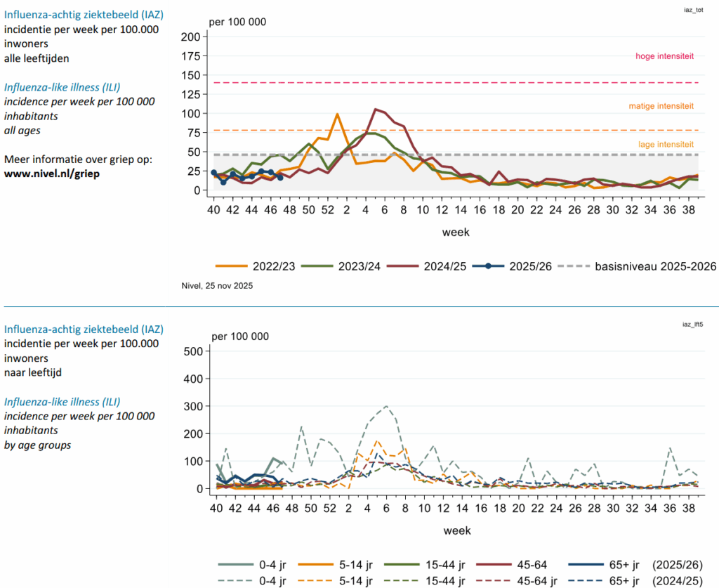The width and height of the screenshot is (719, 588).
Task: Click the dashed-line 0-4 jr legend entry
Action: (253, 580)
